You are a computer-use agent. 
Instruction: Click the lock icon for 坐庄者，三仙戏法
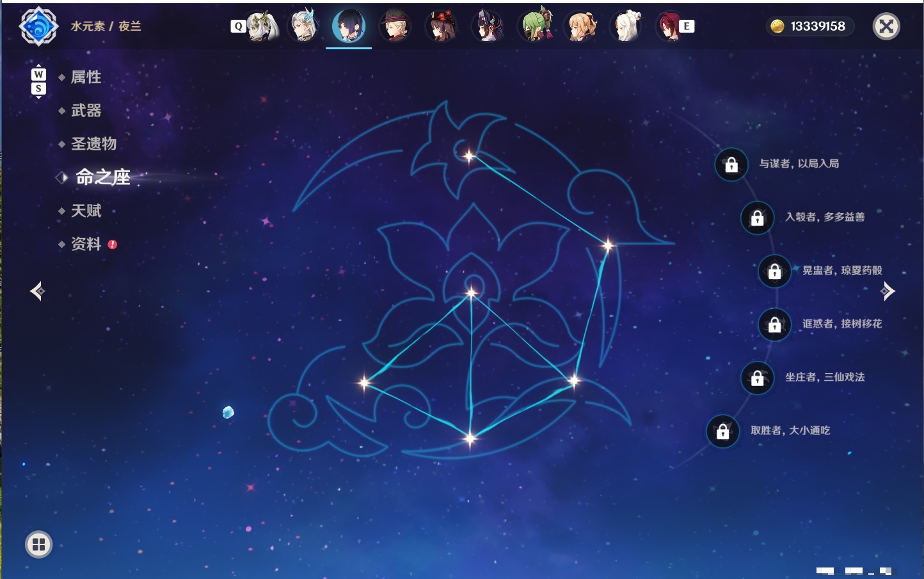(x=758, y=378)
